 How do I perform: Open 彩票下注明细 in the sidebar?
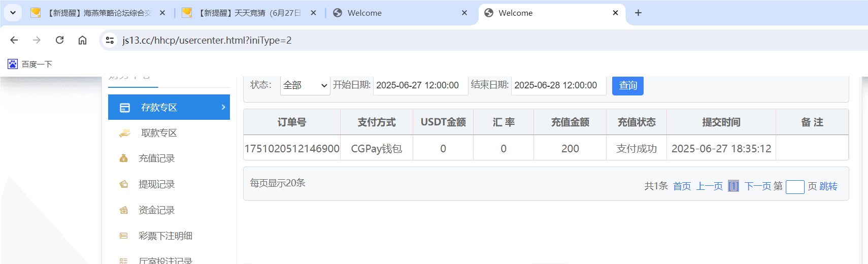point(165,236)
